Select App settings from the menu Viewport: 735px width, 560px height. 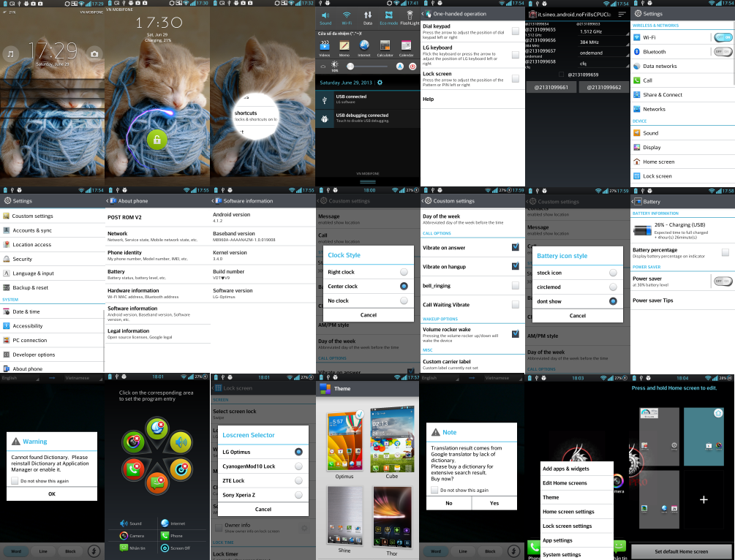[577, 540]
